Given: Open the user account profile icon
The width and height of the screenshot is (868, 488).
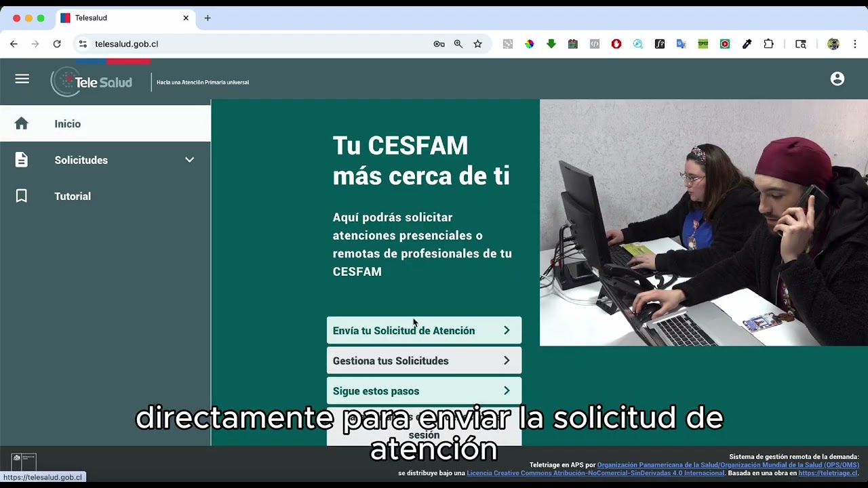Looking at the screenshot, I should [837, 79].
